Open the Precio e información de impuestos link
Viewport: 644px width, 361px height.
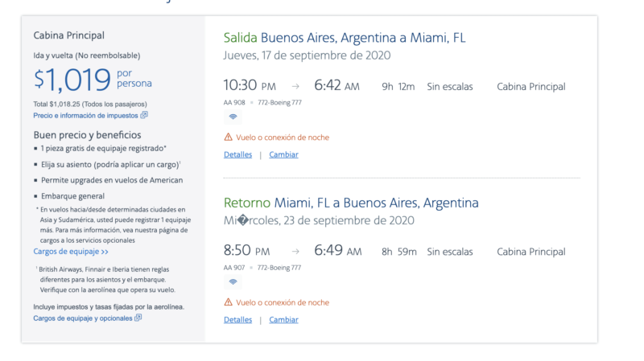85,116
